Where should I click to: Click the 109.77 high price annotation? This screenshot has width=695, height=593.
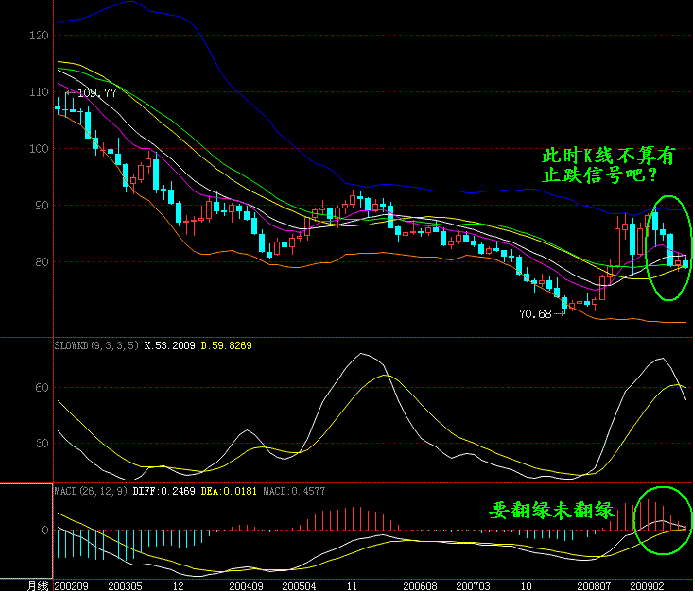97,94
